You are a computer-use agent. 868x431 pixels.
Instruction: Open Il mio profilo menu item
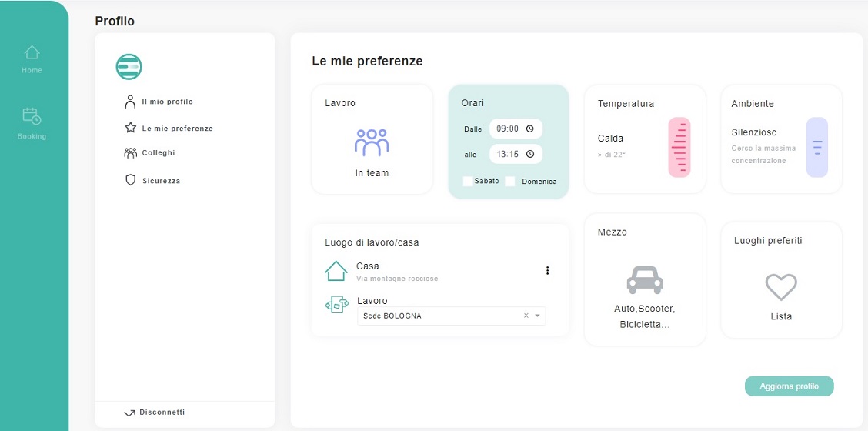(x=167, y=102)
